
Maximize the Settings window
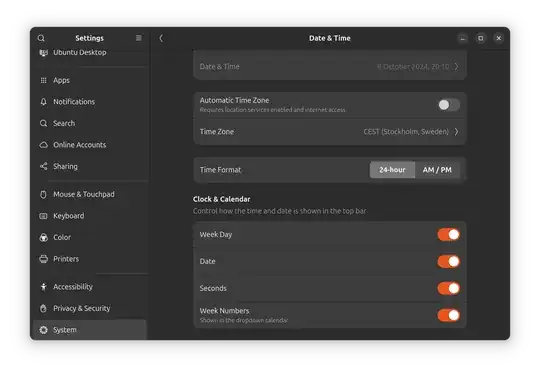(x=480, y=38)
